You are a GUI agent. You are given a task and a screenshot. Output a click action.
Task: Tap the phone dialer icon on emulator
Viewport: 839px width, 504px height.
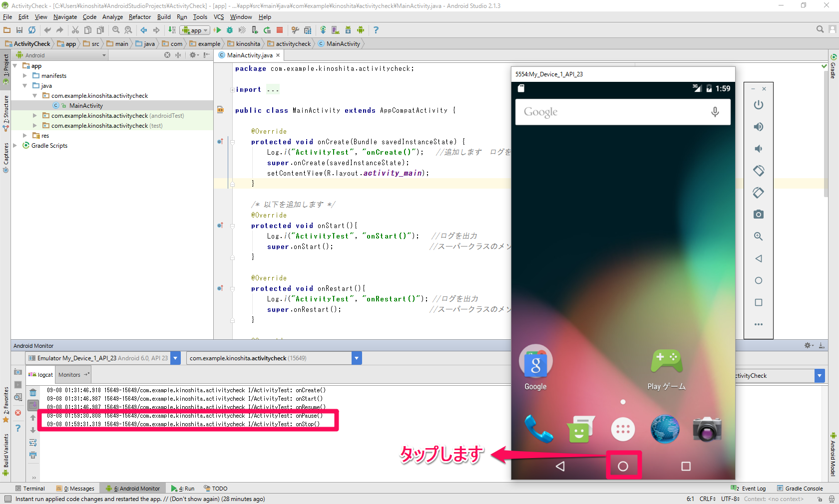(x=539, y=429)
